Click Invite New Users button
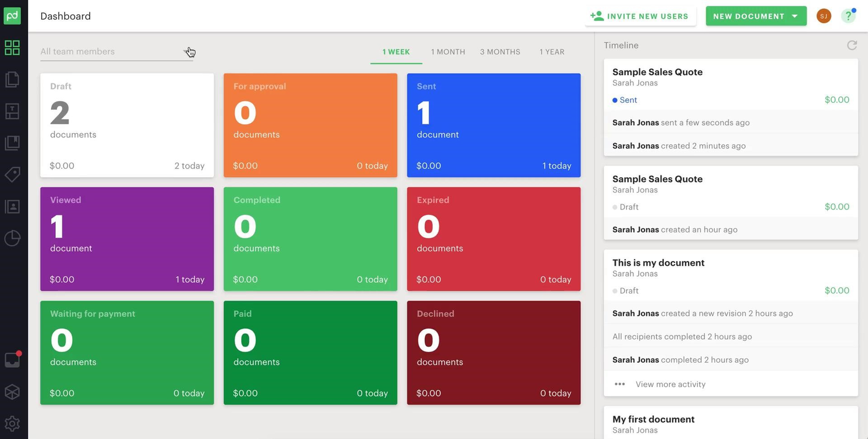This screenshot has height=439, width=868. click(640, 16)
